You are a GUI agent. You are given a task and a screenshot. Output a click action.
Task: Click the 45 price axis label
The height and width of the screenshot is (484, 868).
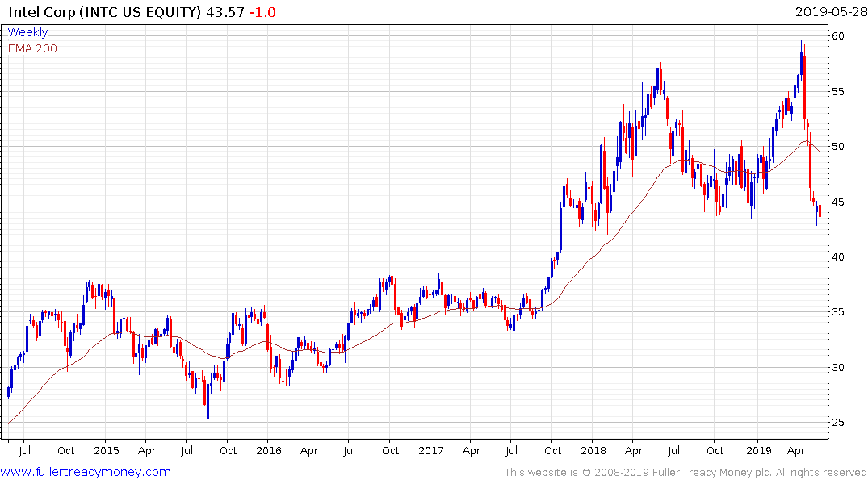click(x=838, y=202)
